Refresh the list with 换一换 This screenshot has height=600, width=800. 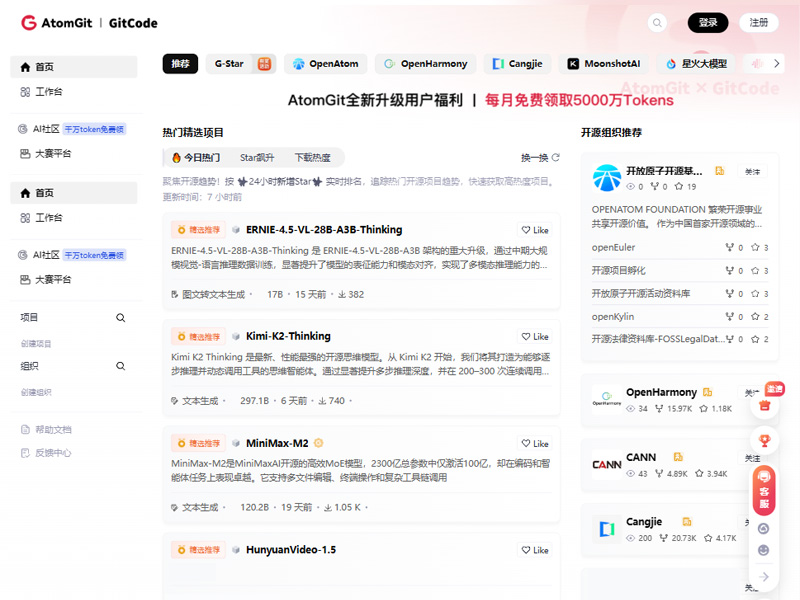(x=540, y=158)
